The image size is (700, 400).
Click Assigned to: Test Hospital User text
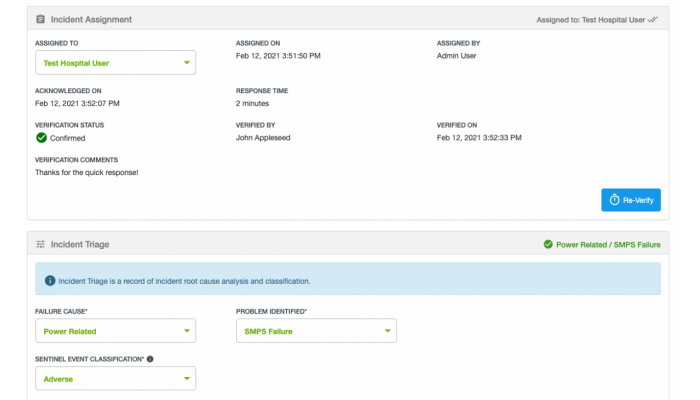[x=591, y=20]
